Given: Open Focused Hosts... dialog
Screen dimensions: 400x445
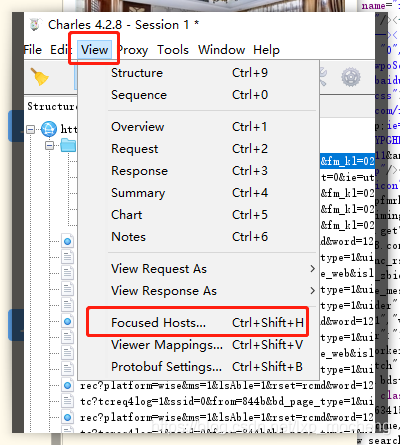Looking at the screenshot, I should (198, 323).
